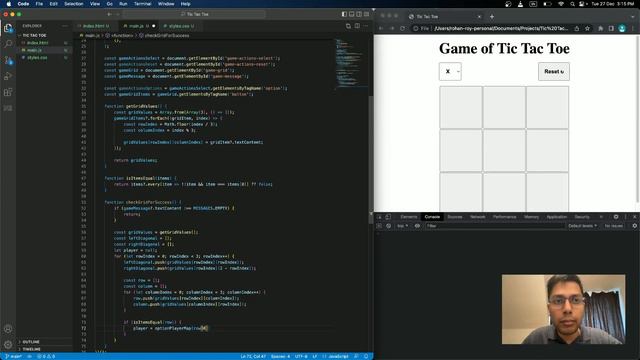Toggle the primary side bar layout icon
640x360 pixels.
click(x=344, y=14)
